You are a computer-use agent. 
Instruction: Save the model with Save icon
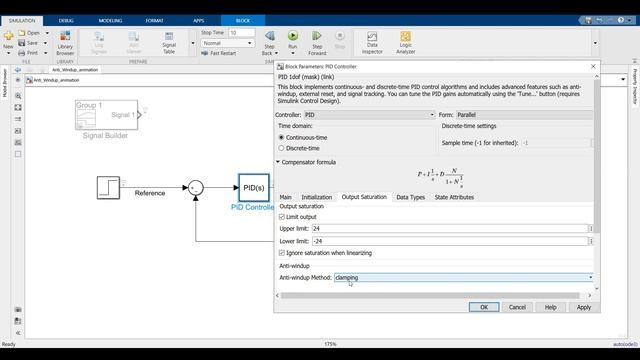pyautogui.click(x=22, y=43)
